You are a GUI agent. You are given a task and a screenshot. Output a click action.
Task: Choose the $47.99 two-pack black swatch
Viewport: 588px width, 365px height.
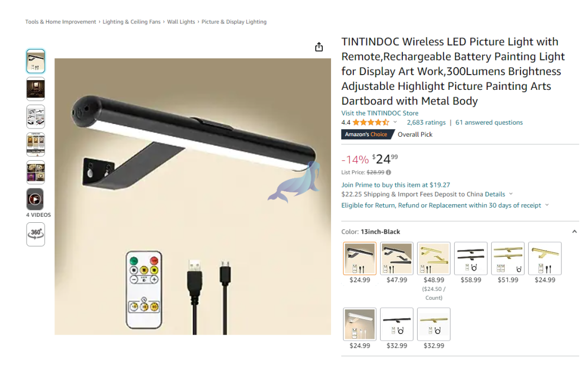pos(397,258)
